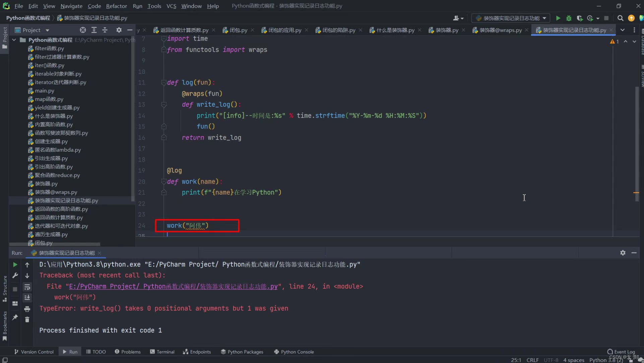644x363 pixels.
Task: Go to next highlighted error arrow
Action: pos(634,41)
